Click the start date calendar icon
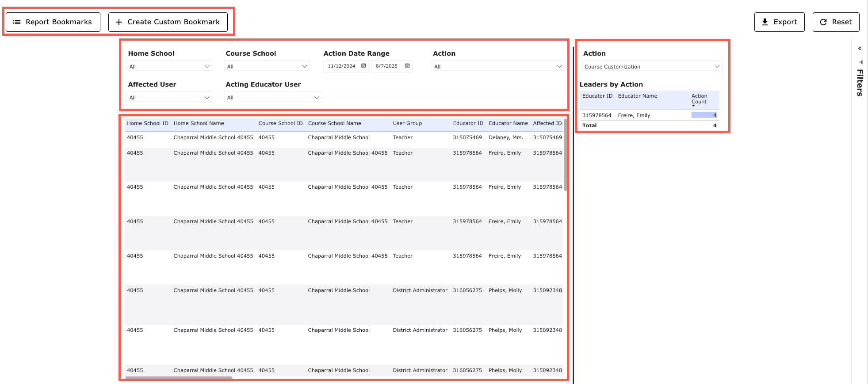The height and width of the screenshot is (384, 868). pos(363,66)
